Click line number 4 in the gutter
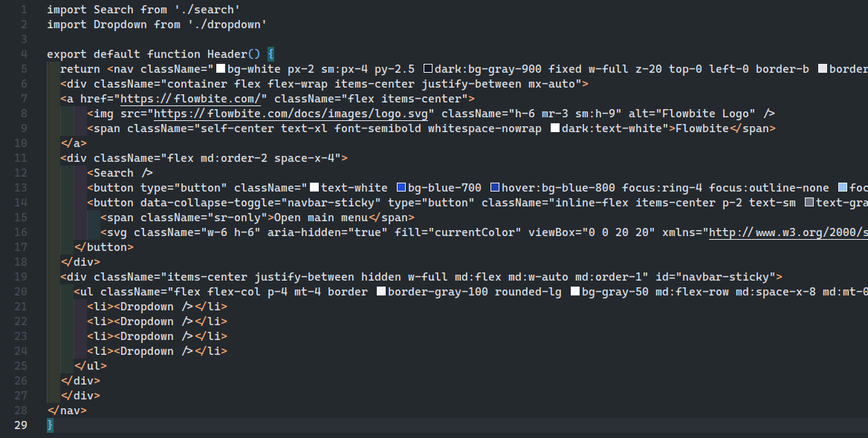The image size is (868, 438). click(24, 54)
